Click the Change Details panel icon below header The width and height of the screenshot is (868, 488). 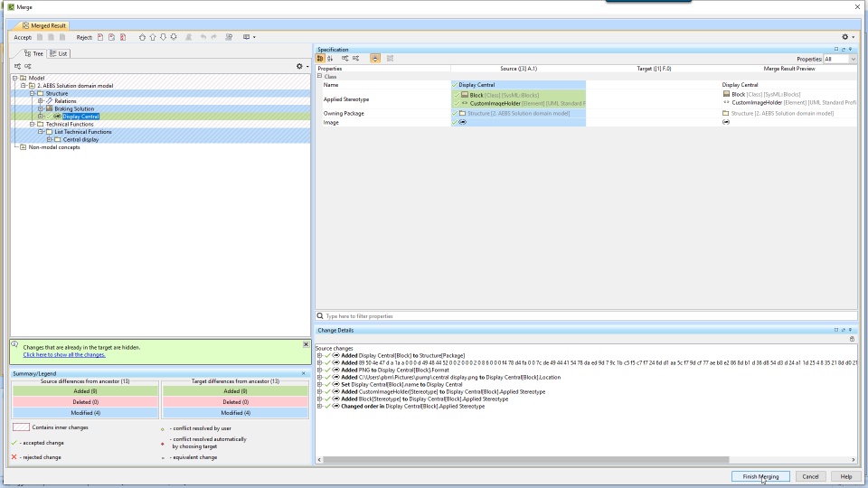coord(852,339)
